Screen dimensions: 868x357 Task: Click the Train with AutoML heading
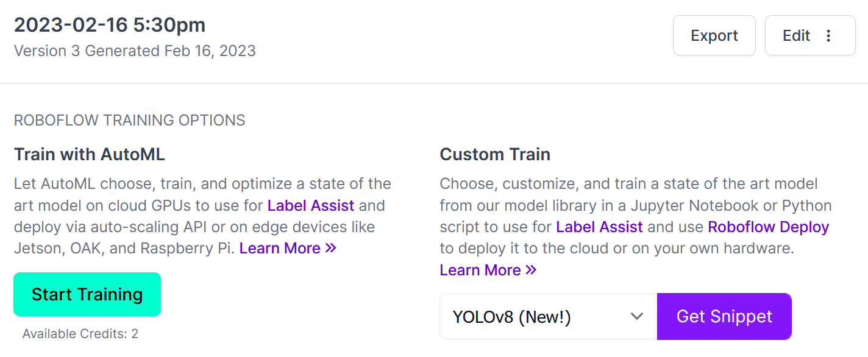pyautogui.click(x=90, y=154)
